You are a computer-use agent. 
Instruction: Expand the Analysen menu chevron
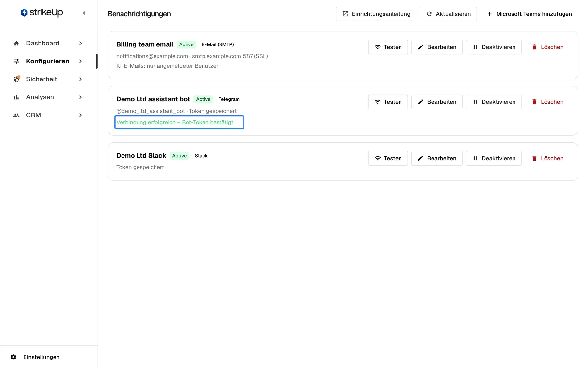point(80,97)
